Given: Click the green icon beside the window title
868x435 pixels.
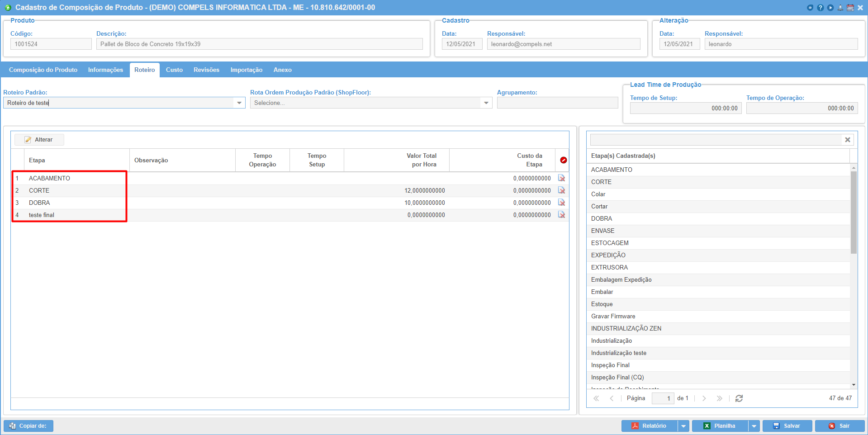Looking at the screenshot, I should (x=8, y=8).
